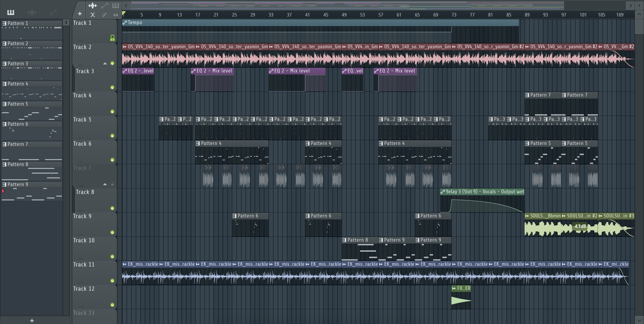This screenshot has width=644, height=324.
Task: Enable automation clip focus icon
Action: point(104,5)
